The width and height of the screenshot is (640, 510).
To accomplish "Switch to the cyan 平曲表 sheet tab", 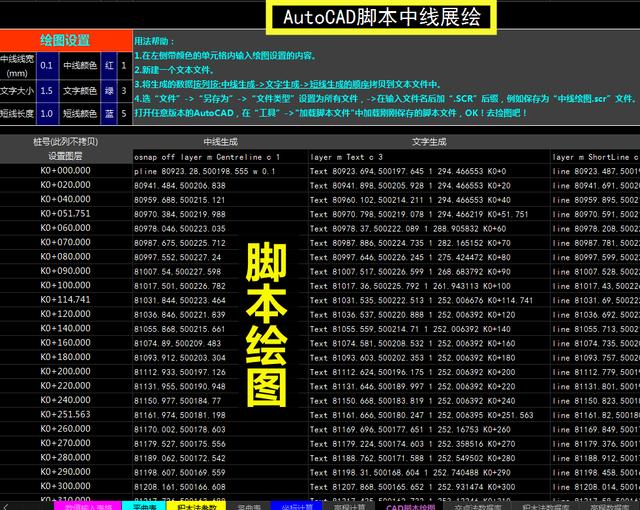I will point(144,507).
